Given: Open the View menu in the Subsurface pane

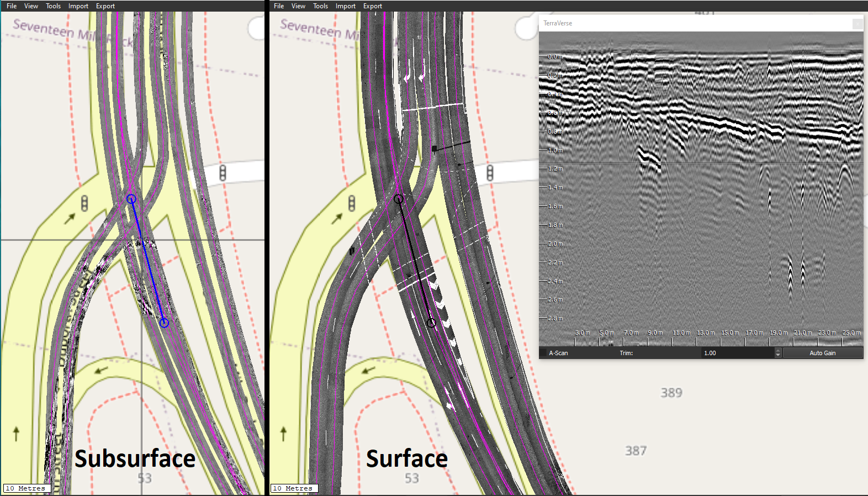Looking at the screenshot, I should pyautogui.click(x=31, y=6).
